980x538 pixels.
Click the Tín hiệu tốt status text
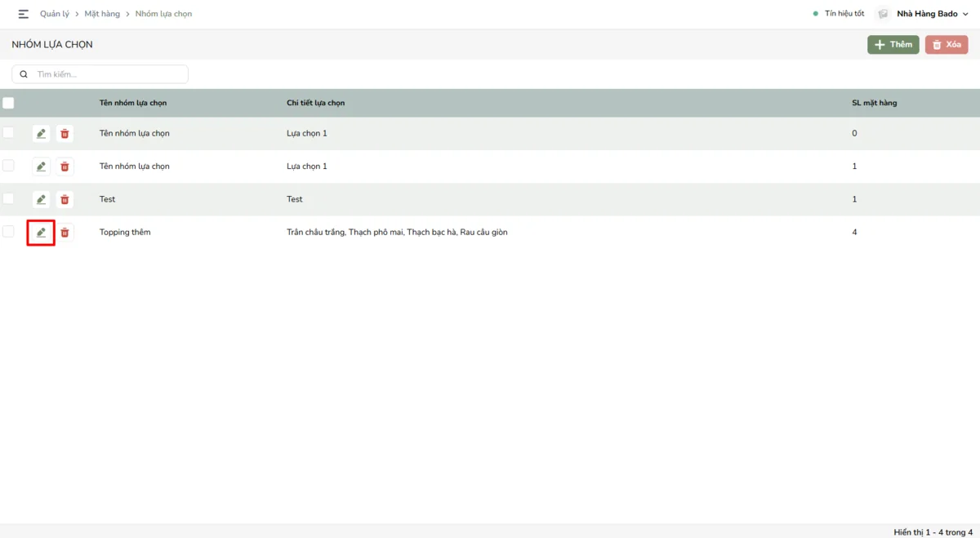[x=844, y=14]
